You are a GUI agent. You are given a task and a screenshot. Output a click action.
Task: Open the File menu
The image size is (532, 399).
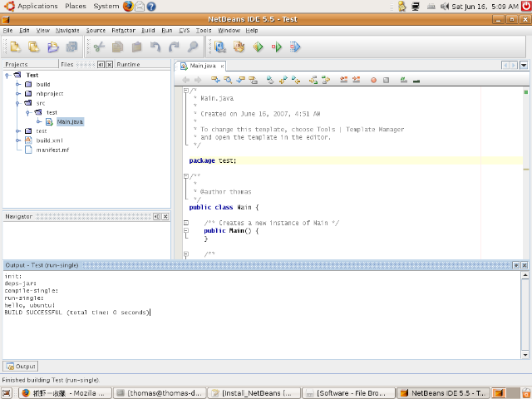7,30
